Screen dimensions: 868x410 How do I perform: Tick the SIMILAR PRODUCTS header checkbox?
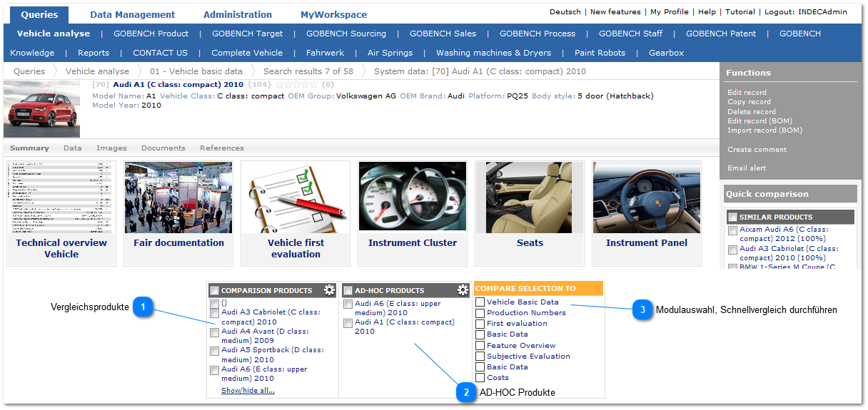pos(732,217)
